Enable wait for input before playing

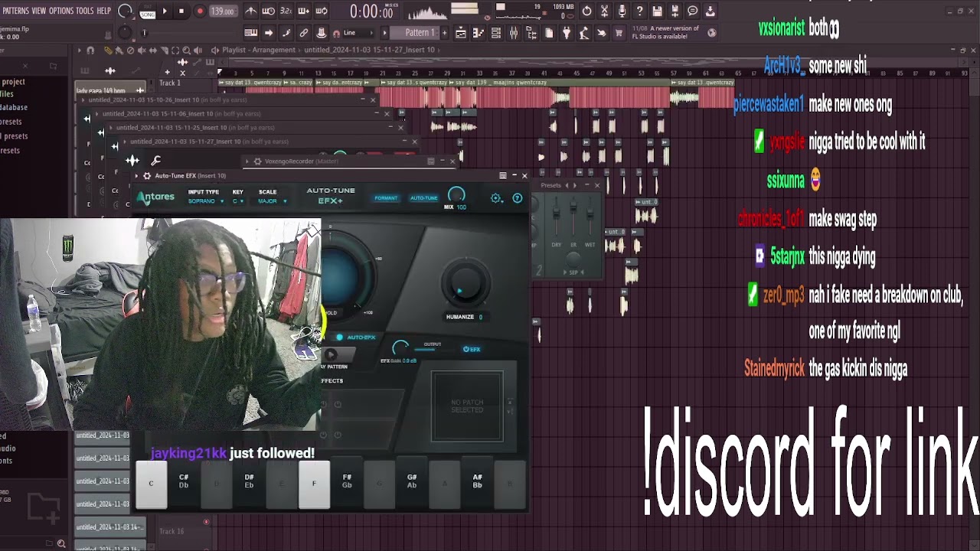click(269, 11)
